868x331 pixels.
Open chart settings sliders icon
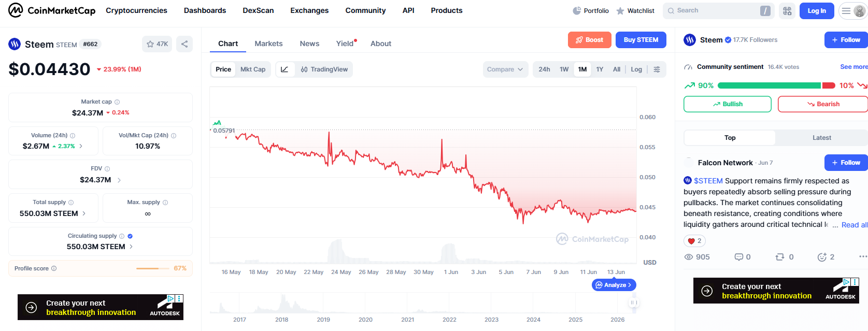657,69
